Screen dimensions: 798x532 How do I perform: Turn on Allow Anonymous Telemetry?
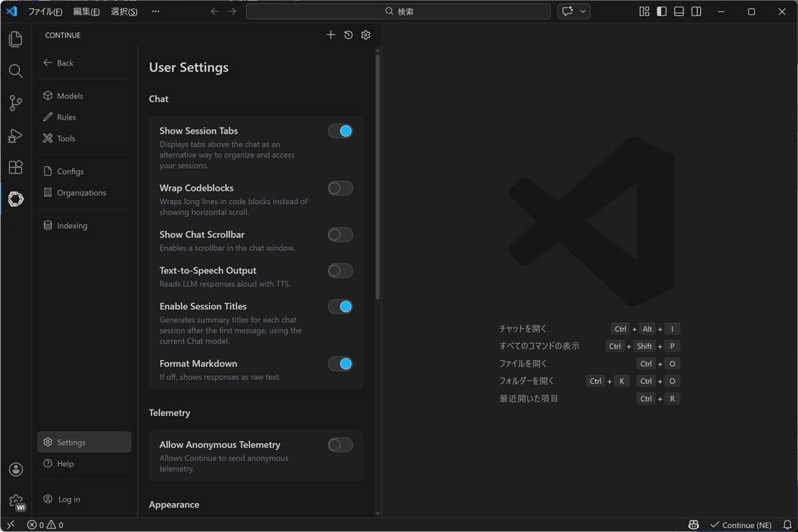pyautogui.click(x=340, y=445)
